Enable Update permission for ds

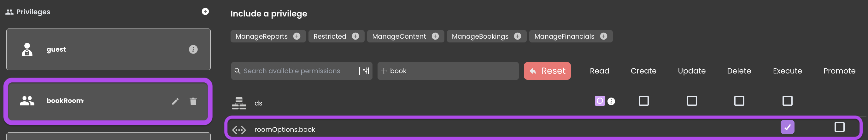[x=692, y=101]
